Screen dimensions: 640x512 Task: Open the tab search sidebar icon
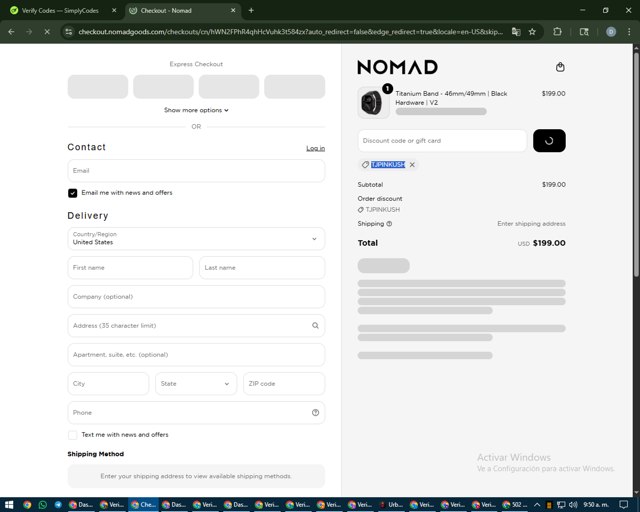point(584,31)
